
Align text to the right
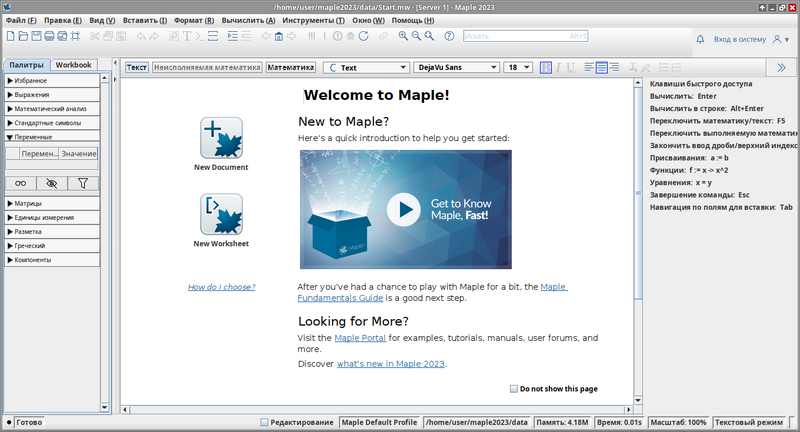click(614, 67)
